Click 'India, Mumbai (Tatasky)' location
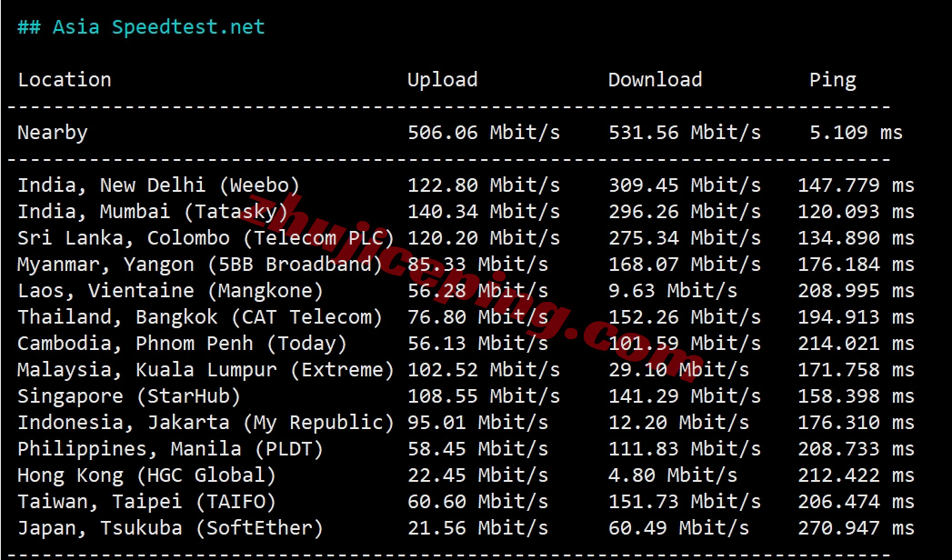The height and width of the screenshot is (560, 952). coord(153,212)
